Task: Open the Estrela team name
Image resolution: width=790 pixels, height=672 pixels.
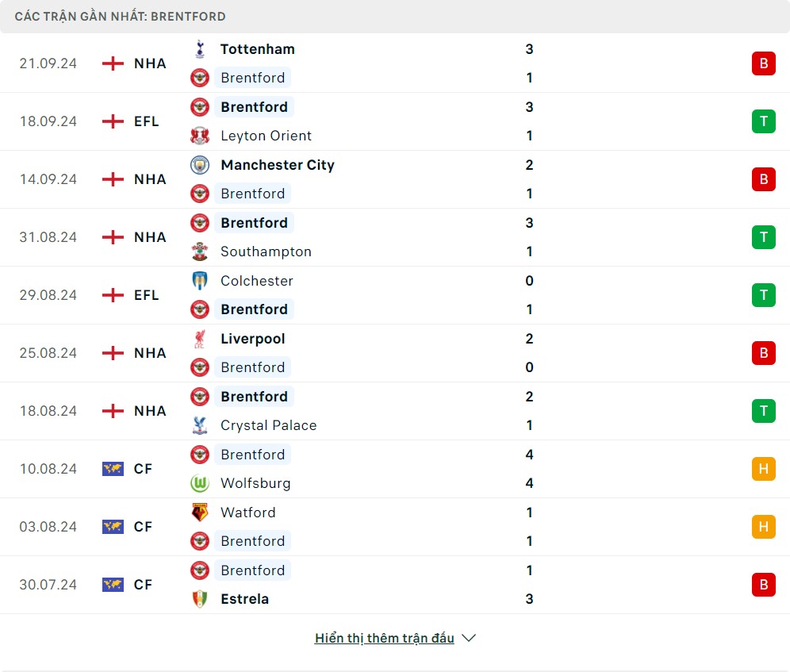Action: 244,599
